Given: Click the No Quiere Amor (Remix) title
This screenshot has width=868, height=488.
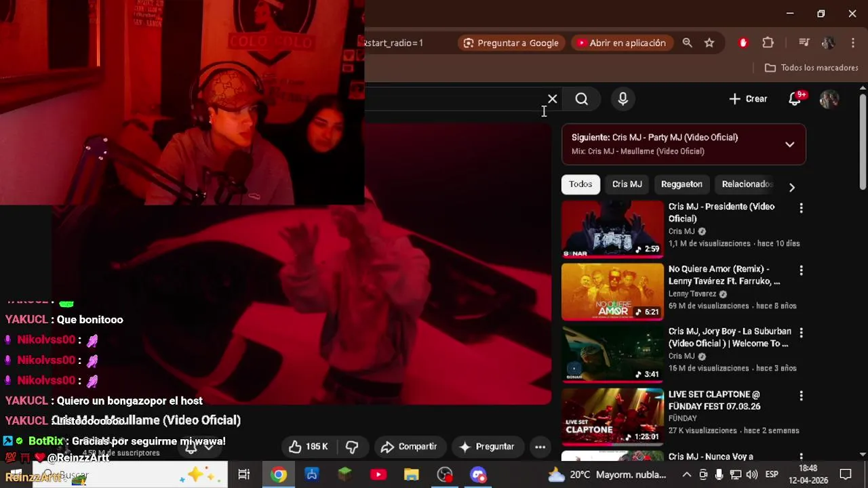Looking at the screenshot, I should 724,275.
